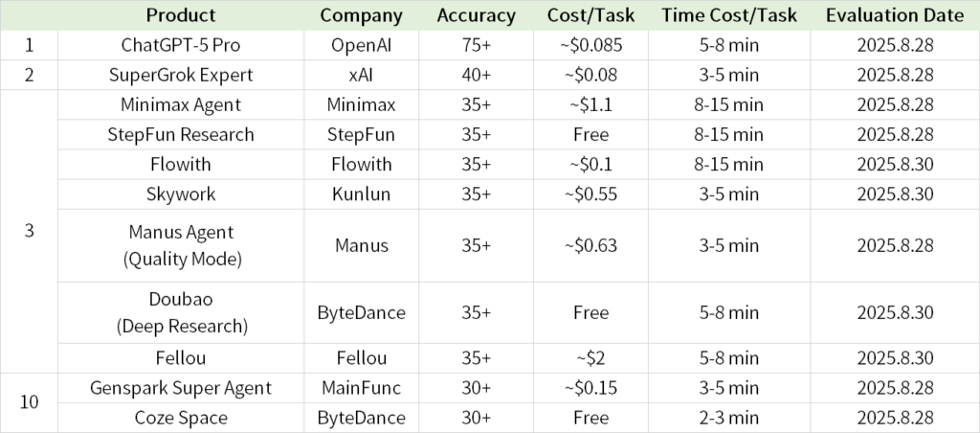Click the Manus Agent (Quality Mode) cell
Image resolution: width=980 pixels, height=433 pixels.
coord(181,245)
